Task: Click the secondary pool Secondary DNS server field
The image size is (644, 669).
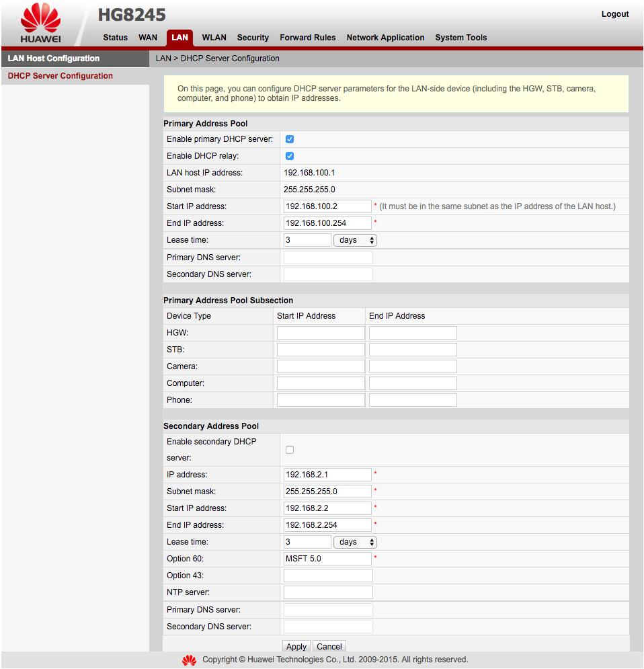Action: tap(328, 627)
